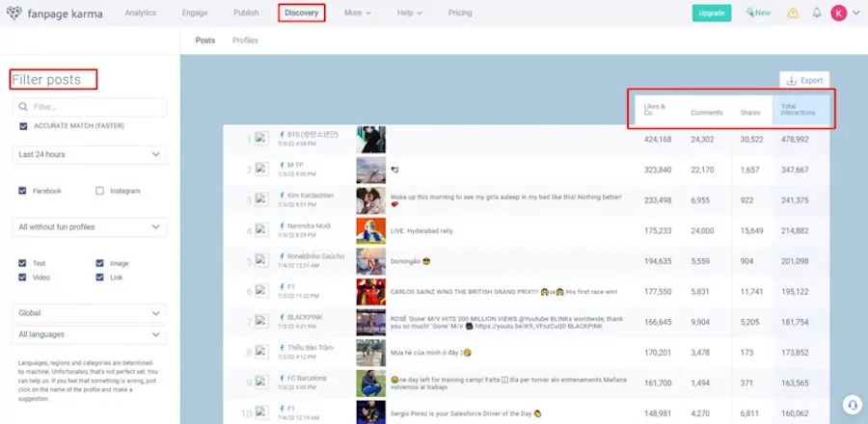Image resolution: width=868 pixels, height=424 pixels.
Task: Click the search magnifier in Filter field
Action: point(23,107)
